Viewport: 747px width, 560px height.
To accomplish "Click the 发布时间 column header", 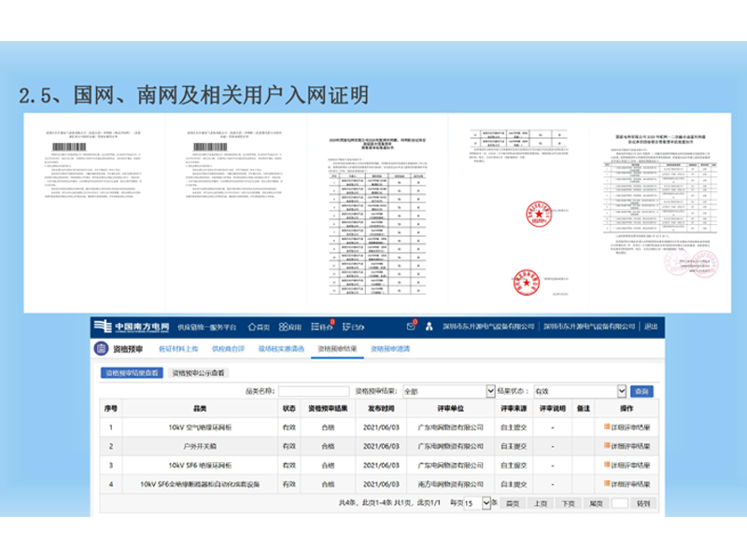I will (381, 409).
